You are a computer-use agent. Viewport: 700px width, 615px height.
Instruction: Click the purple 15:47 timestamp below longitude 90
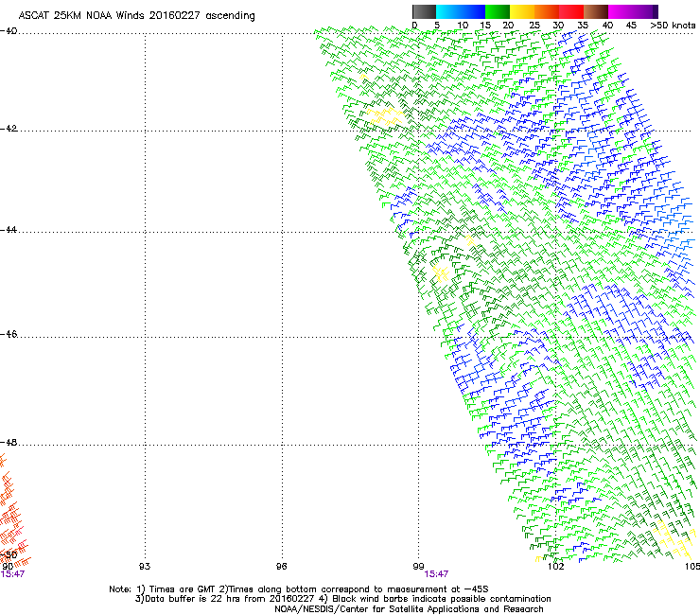point(12,574)
